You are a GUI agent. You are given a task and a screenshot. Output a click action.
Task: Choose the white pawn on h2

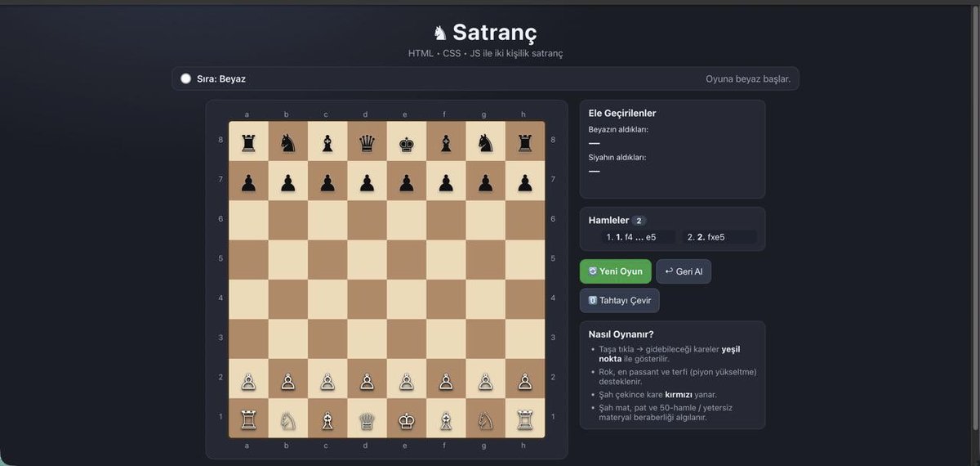click(525, 381)
